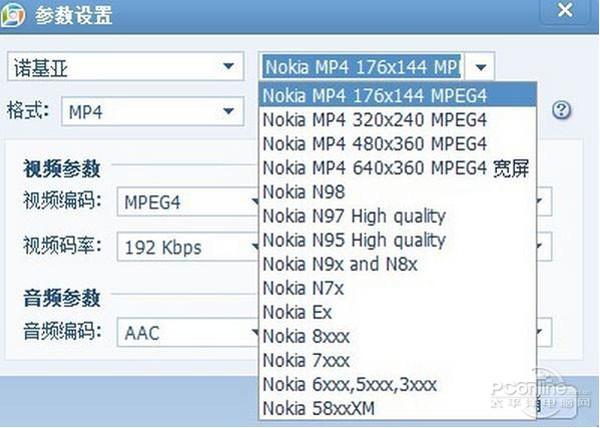Collapse the Nokia preset dropdown arrow
The height and width of the screenshot is (428, 600).
coord(481,67)
